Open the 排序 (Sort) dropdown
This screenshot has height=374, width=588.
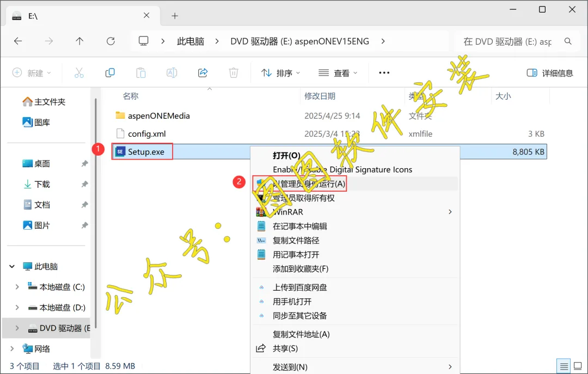pos(281,73)
